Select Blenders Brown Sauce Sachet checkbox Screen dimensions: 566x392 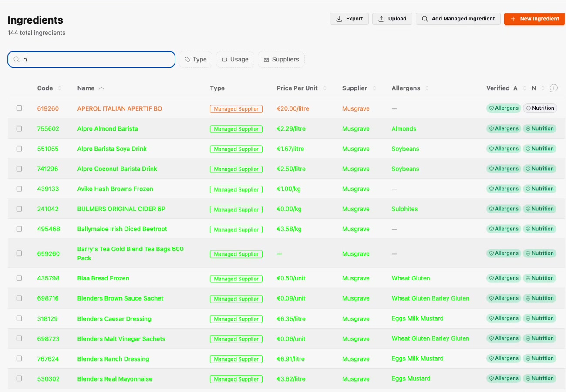(19, 298)
